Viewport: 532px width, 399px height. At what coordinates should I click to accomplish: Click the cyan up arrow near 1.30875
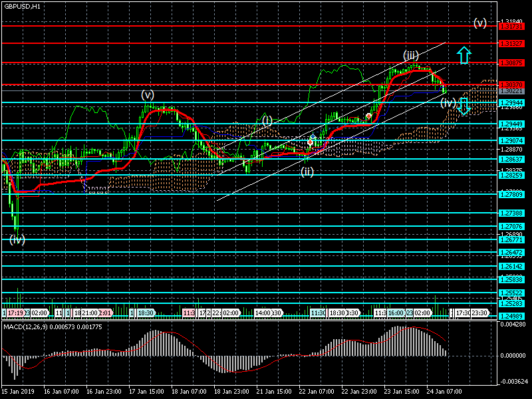[464, 55]
